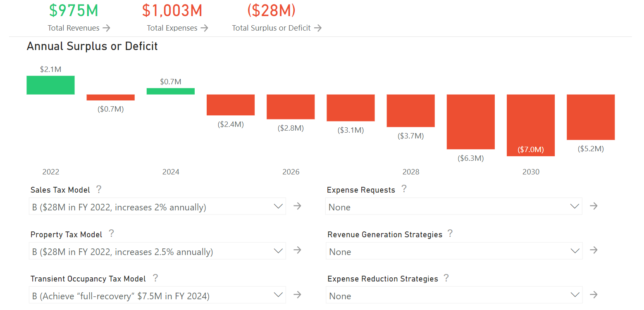Click the Total Surplus or Deficit link
This screenshot has width=644, height=310.
[x=271, y=28]
